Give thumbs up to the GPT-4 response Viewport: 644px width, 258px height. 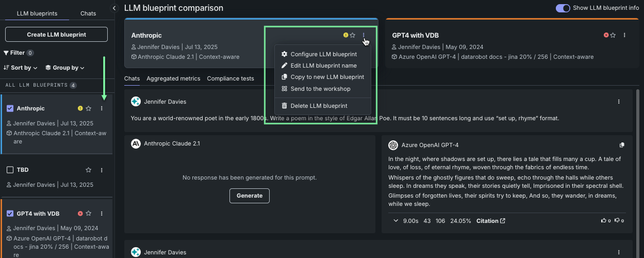point(604,221)
